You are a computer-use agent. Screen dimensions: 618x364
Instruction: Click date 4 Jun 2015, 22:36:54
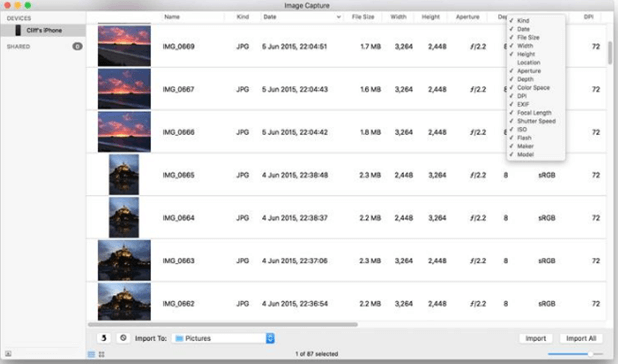pyautogui.click(x=295, y=304)
